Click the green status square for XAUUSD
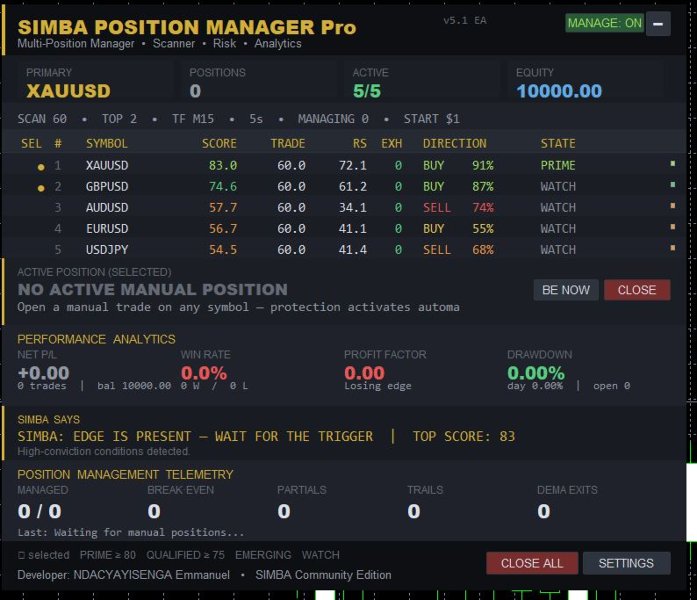Viewport: 697px width, 600px height. (x=673, y=164)
